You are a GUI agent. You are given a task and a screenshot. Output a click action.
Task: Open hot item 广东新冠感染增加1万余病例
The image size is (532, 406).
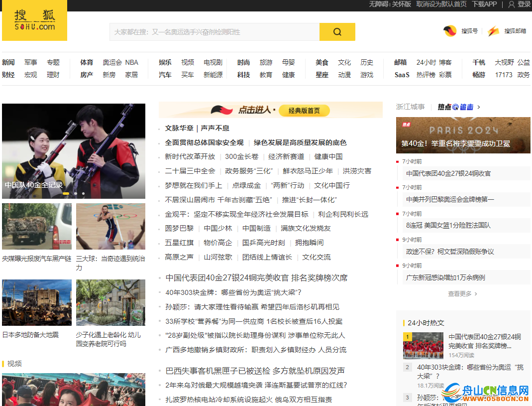point(445,277)
